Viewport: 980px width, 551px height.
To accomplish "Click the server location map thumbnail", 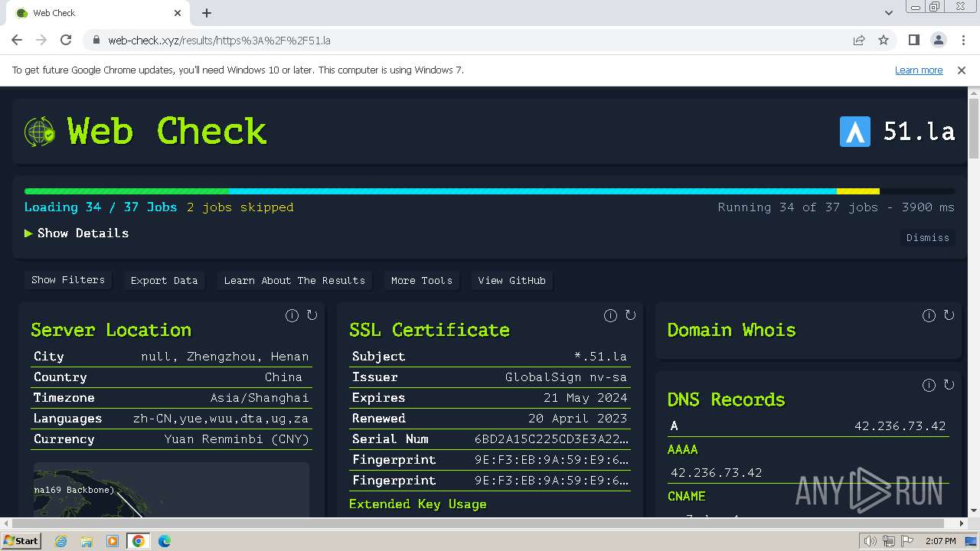I will [171, 490].
